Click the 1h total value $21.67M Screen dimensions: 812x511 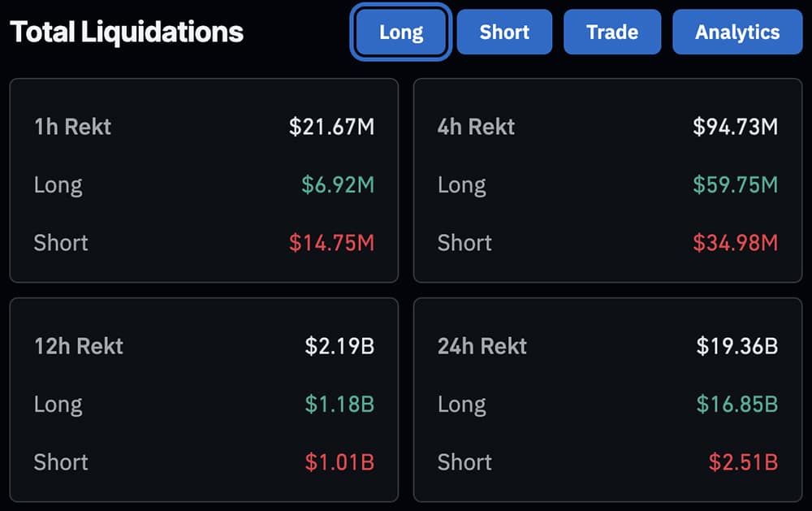(x=331, y=127)
